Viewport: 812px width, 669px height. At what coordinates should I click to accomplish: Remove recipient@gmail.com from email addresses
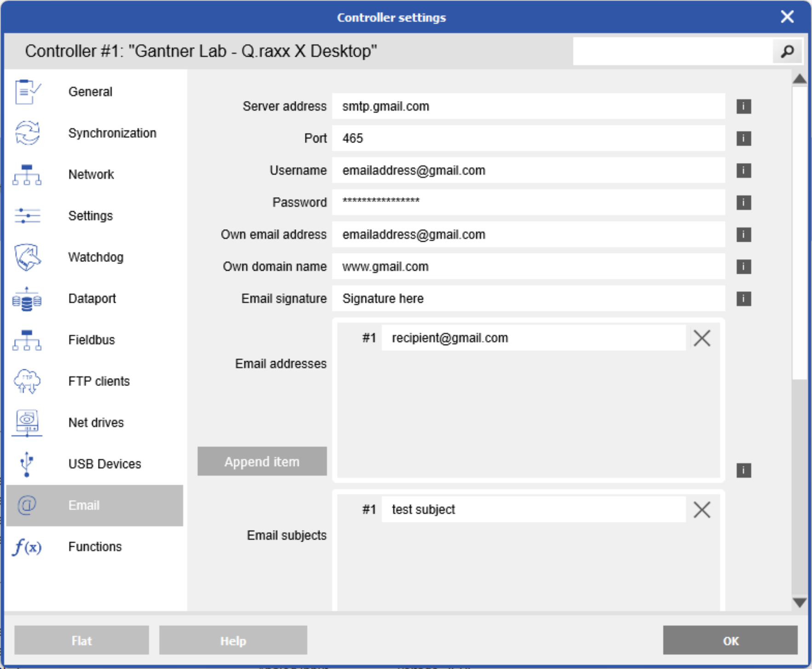click(x=702, y=338)
